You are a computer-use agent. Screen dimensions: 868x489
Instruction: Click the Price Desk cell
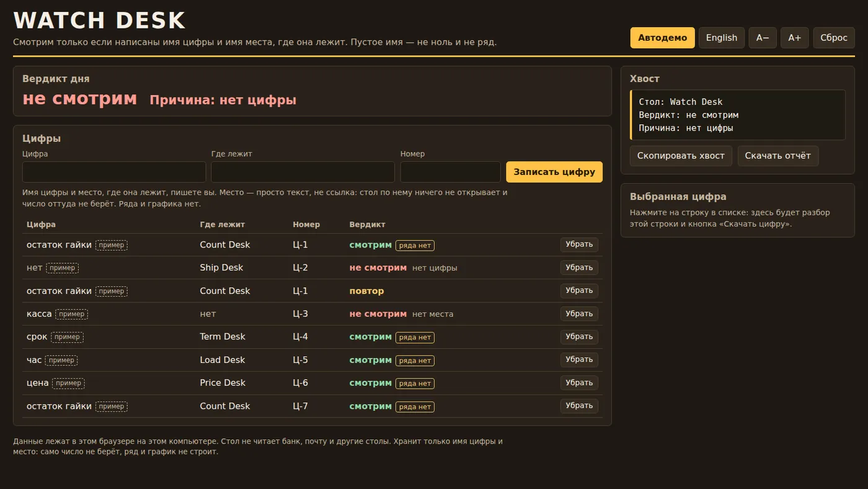pos(223,383)
